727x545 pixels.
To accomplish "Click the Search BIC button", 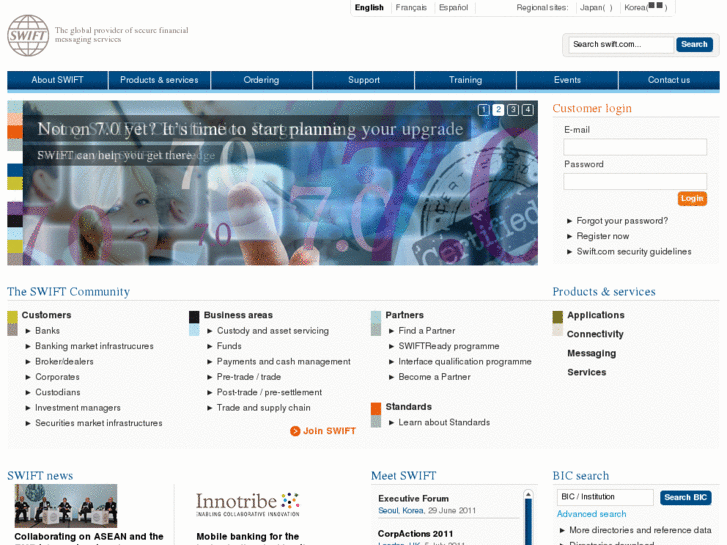I will click(x=685, y=497).
